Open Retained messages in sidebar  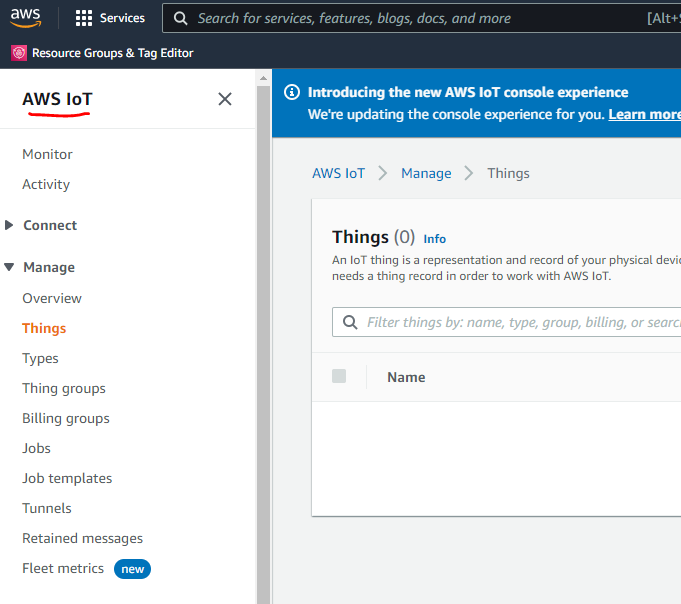(x=82, y=538)
